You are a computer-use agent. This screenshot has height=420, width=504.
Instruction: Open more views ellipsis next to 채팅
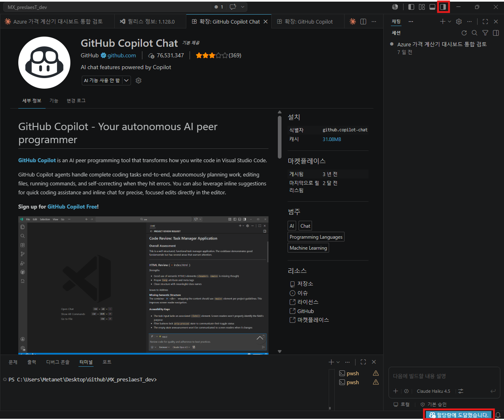click(x=411, y=22)
